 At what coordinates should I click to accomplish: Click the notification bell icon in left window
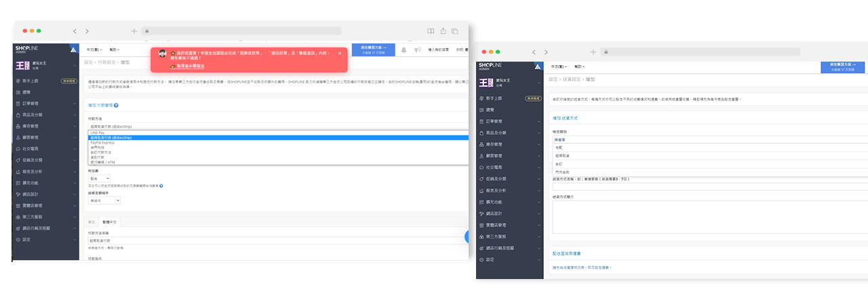(x=404, y=50)
